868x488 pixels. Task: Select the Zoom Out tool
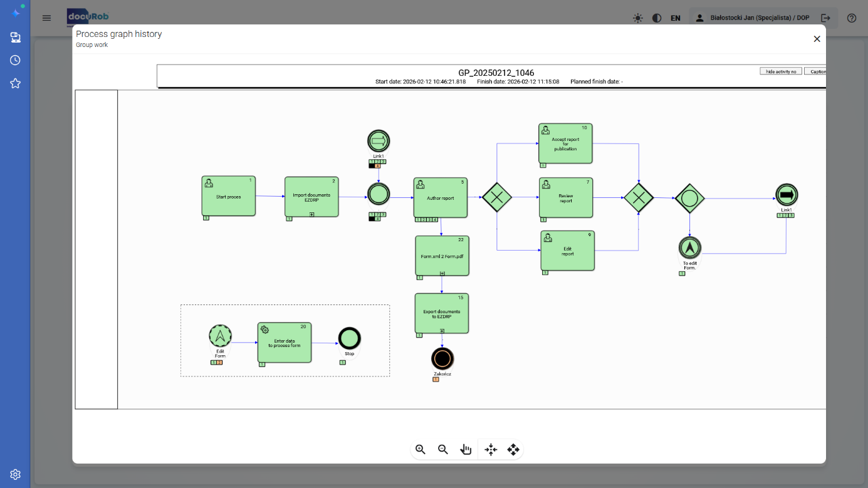443,449
